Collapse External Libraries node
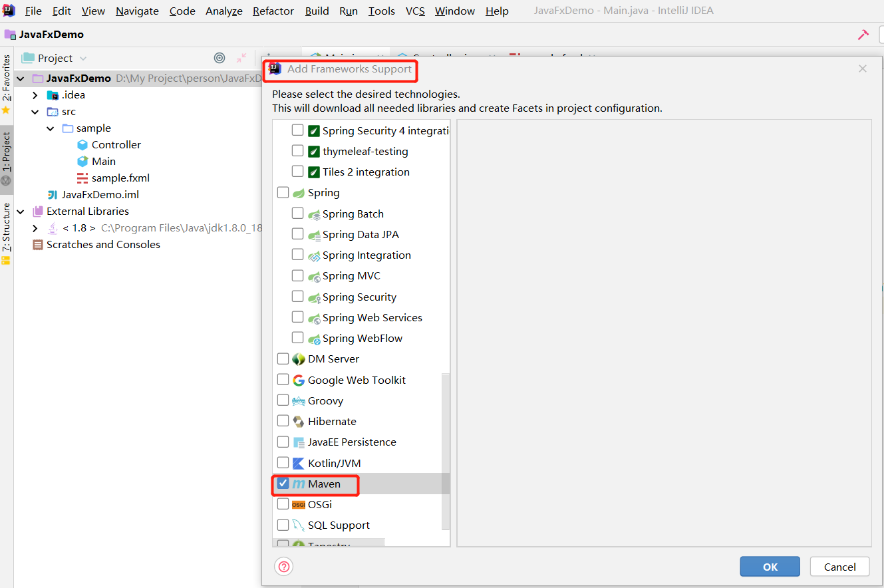The image size is (884, 588). click(x=21, y=212)
